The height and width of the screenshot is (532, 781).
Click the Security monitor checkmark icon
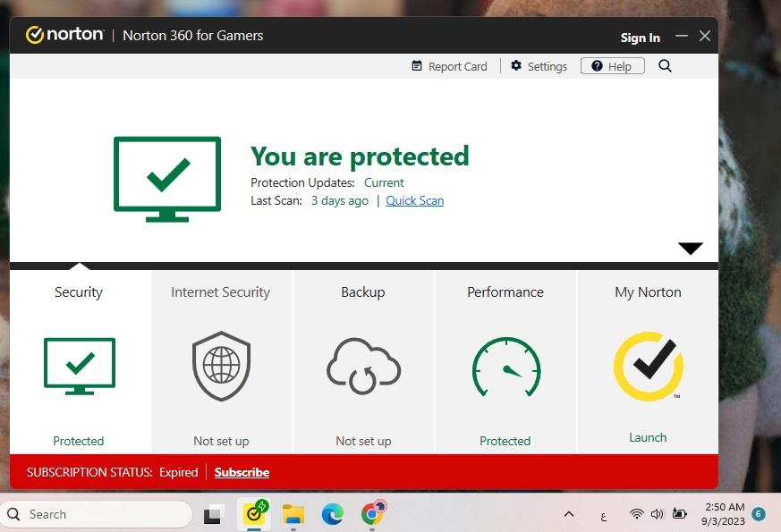point(80,366)
